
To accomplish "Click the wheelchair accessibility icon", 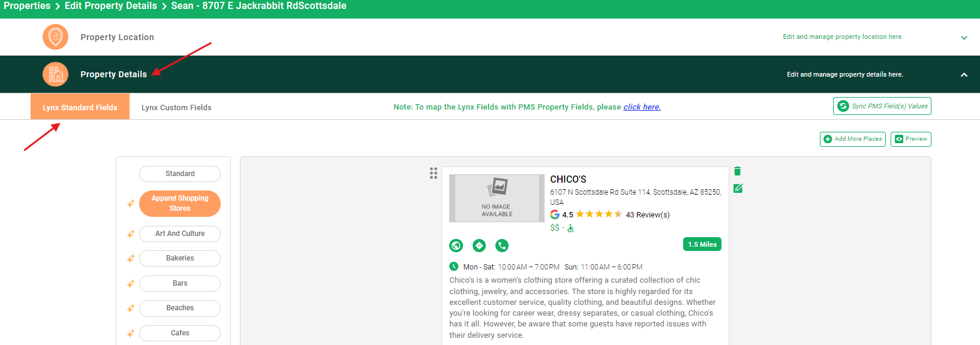I will click(571, 228).
